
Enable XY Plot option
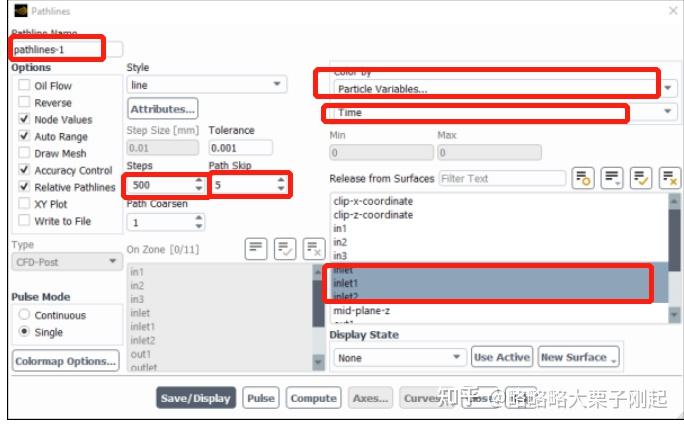tap(24, 204)
